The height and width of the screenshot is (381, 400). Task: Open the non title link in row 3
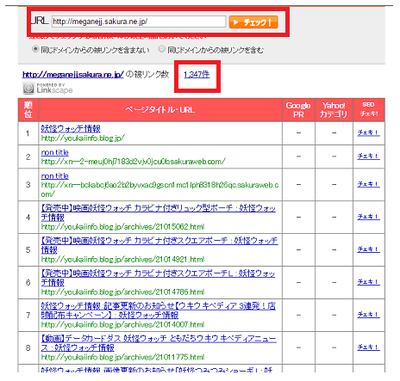pyautogui.click(x=55, y=176)
